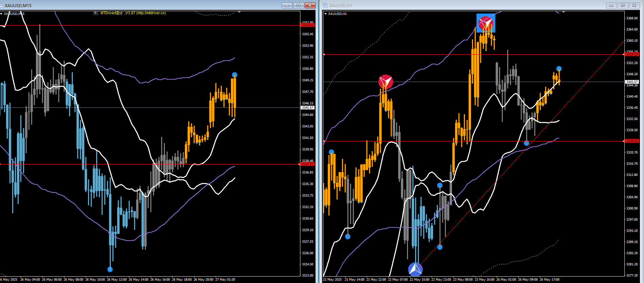Select red sell arrow marker near 21 May 22:00
644x283 pixels.
pos(385,82)
